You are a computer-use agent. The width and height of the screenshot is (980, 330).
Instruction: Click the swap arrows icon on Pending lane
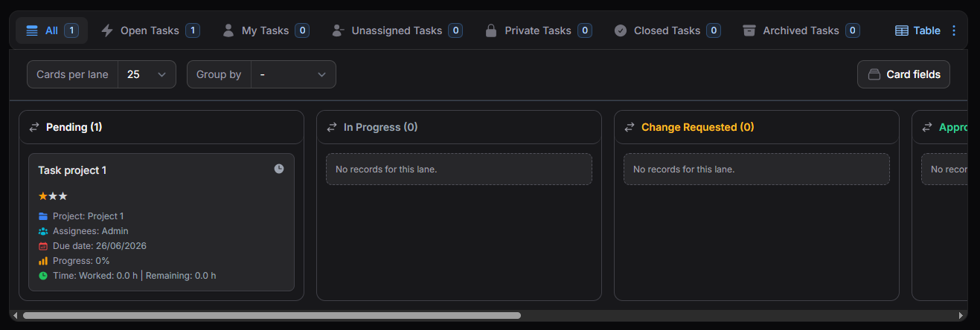(34, 127)
